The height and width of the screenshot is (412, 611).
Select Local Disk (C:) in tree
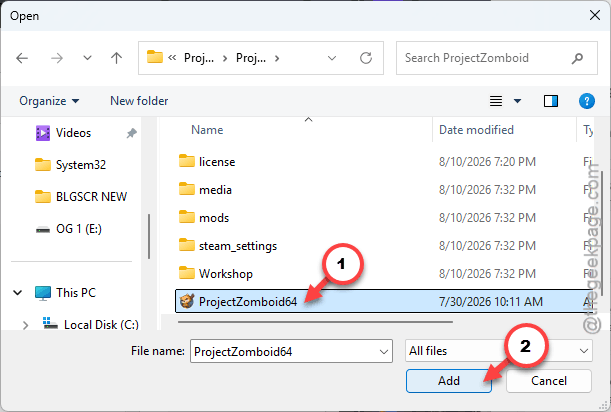click(101, 324)
